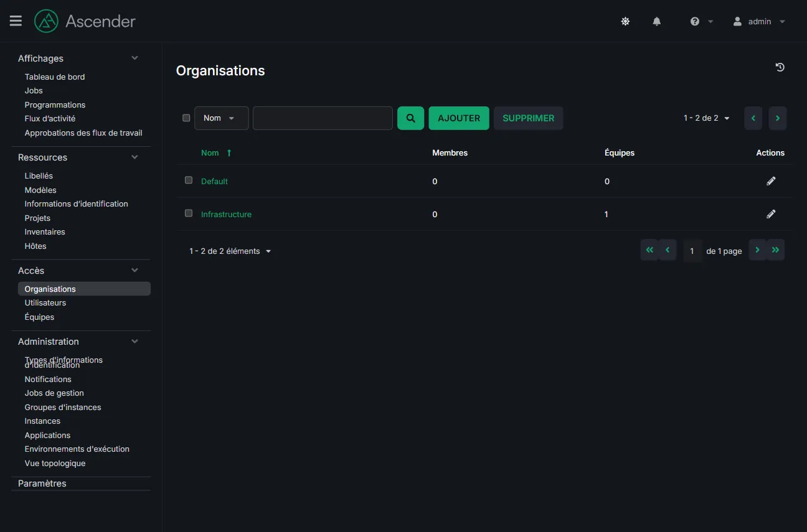Collapse the Accès section
Screen dimensions: 807x532
[135, 270]
